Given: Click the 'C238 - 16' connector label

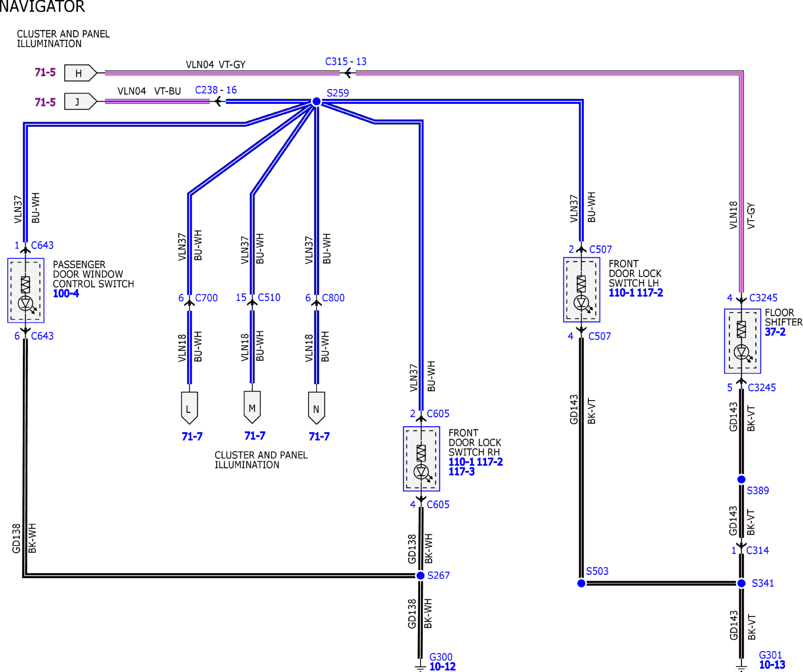Looking at the screenshot, I should click(x=216, y=90).
